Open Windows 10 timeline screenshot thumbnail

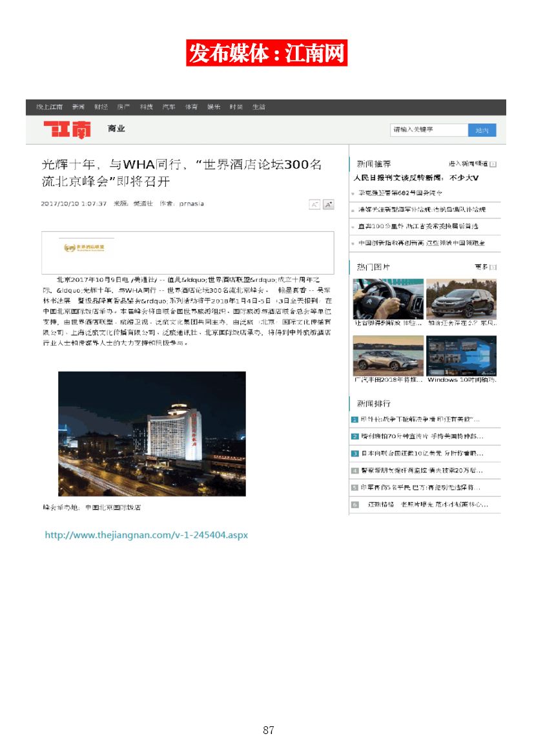[x=461, y=356]
